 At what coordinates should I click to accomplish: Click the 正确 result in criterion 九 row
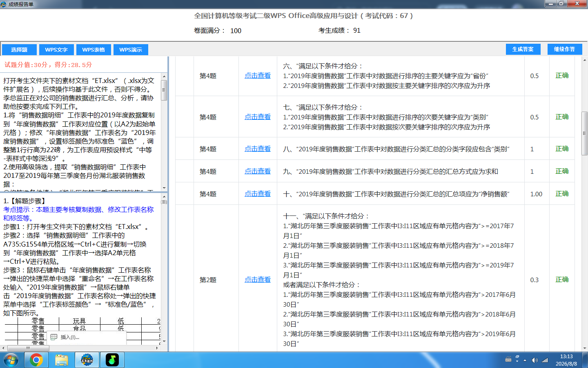tap(562, 171)
